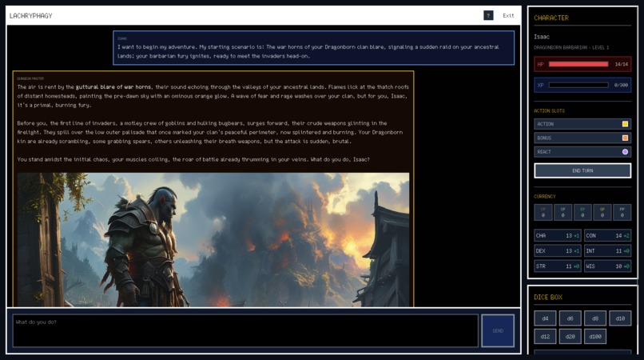644x360 pixels.
Task: Toggle the orange BONUS slot indicator
Action: coord(625,138)
